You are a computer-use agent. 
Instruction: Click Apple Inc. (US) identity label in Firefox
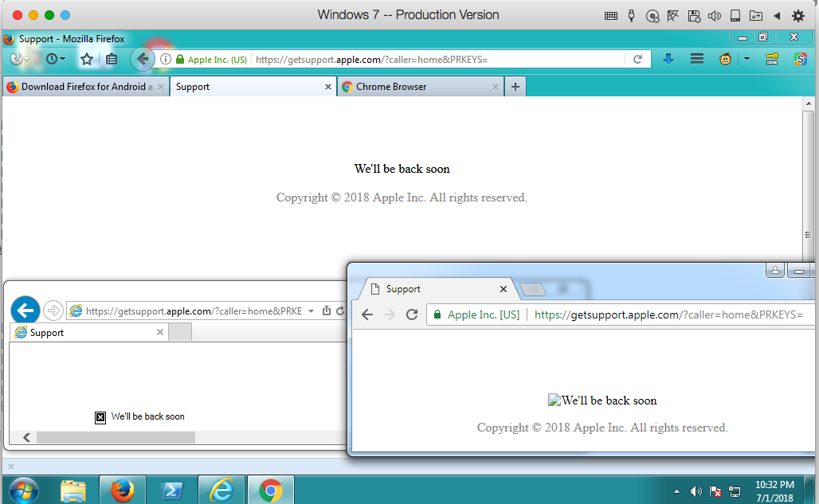coord(217,60)
